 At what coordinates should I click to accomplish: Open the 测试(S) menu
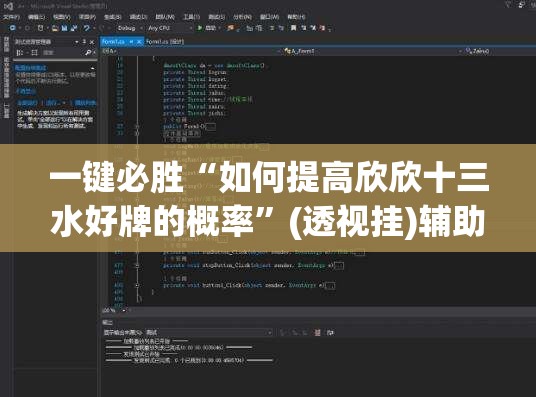click(x=216, y=17)
